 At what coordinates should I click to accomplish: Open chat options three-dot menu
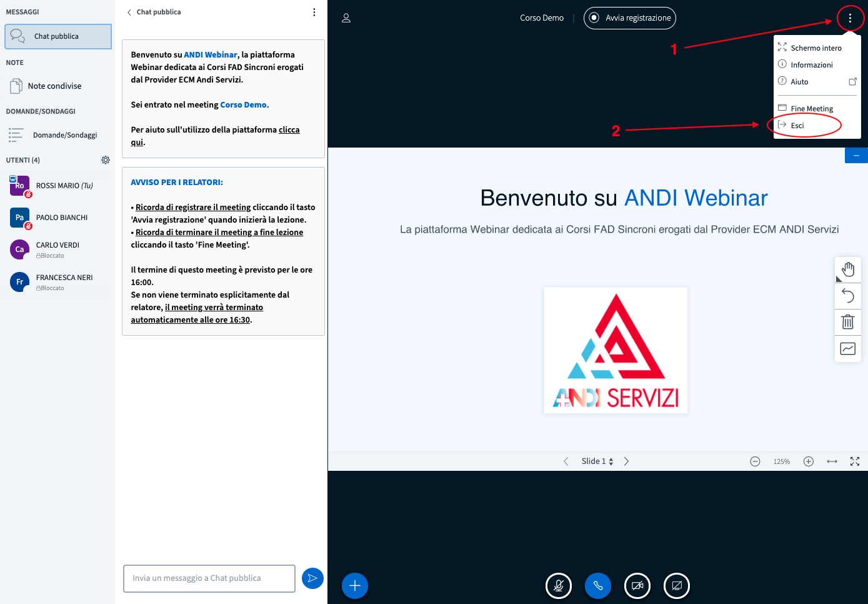click(314, 12)
